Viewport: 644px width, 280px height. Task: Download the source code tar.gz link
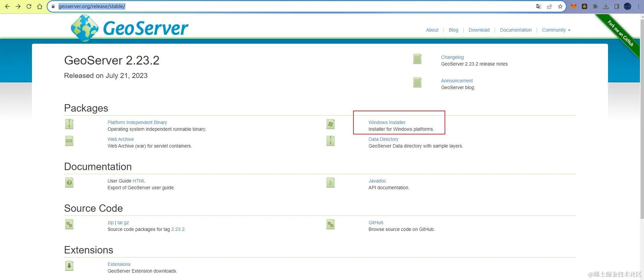tap(123, 223)
